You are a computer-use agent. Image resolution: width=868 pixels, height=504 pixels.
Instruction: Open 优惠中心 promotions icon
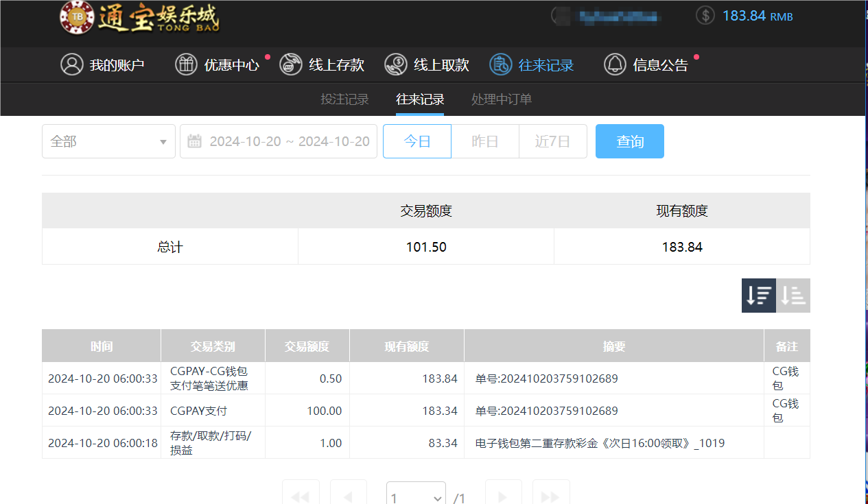click(186, 64)
